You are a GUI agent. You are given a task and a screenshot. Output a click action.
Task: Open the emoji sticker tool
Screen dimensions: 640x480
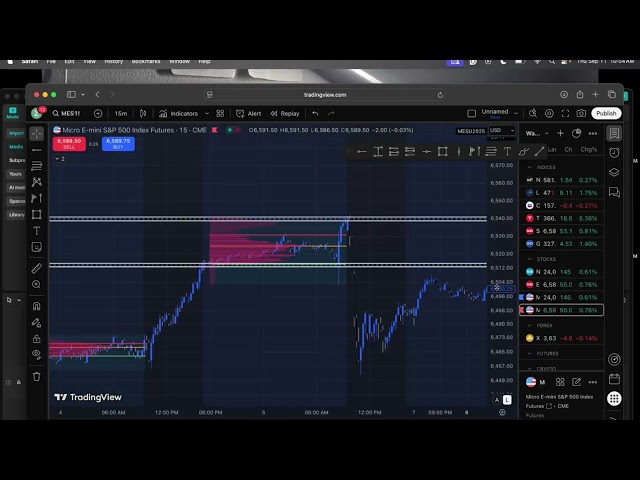(37, 247)
